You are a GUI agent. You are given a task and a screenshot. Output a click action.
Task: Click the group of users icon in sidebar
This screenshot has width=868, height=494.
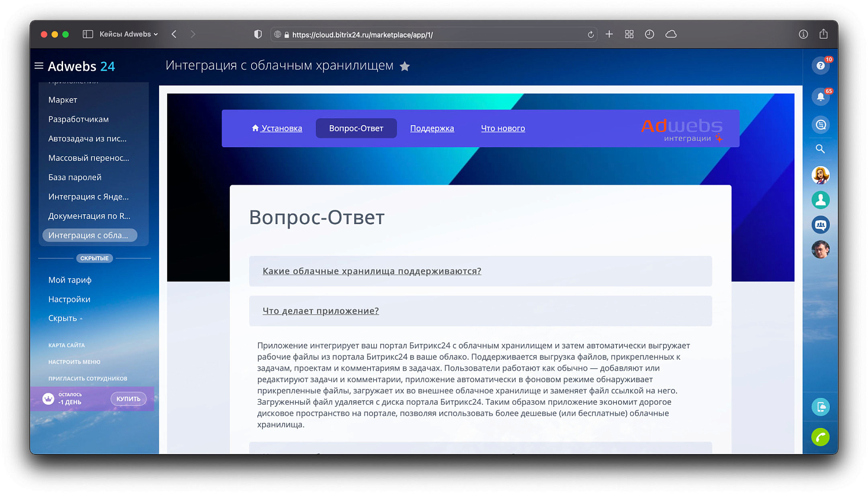[x=821, y=225]
